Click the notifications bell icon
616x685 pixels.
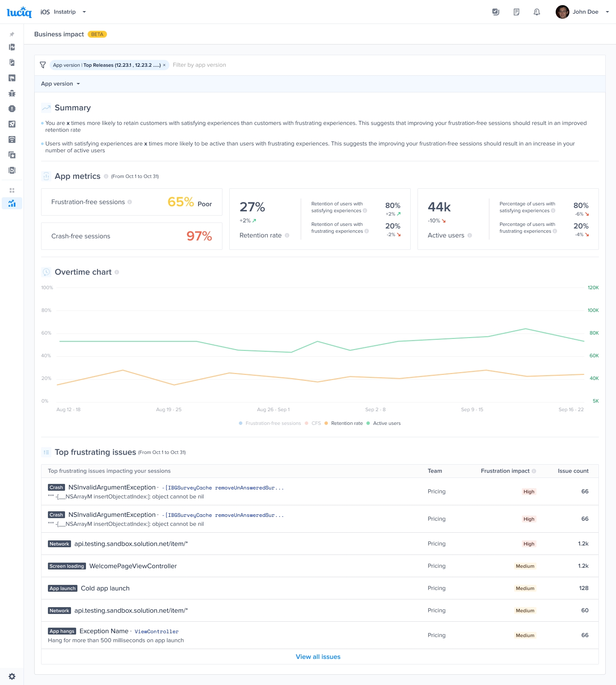point(537,12)
